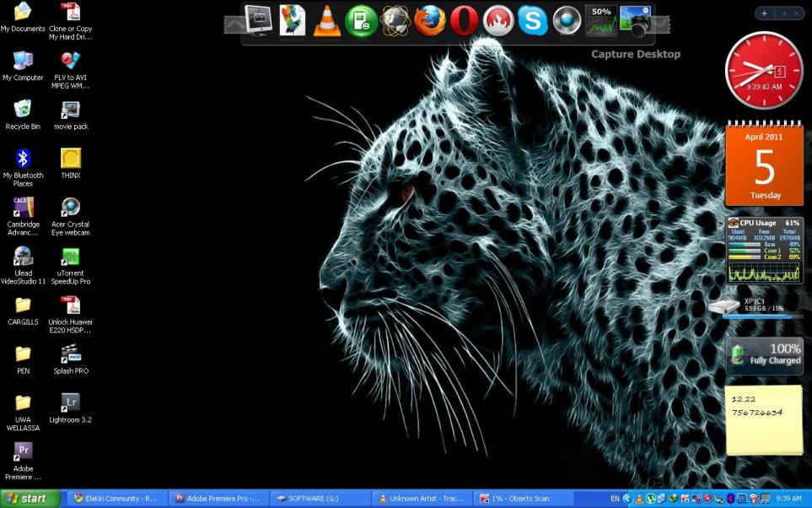812x508 pixels.
Task: Click the Start button
Action: point(30,499)
